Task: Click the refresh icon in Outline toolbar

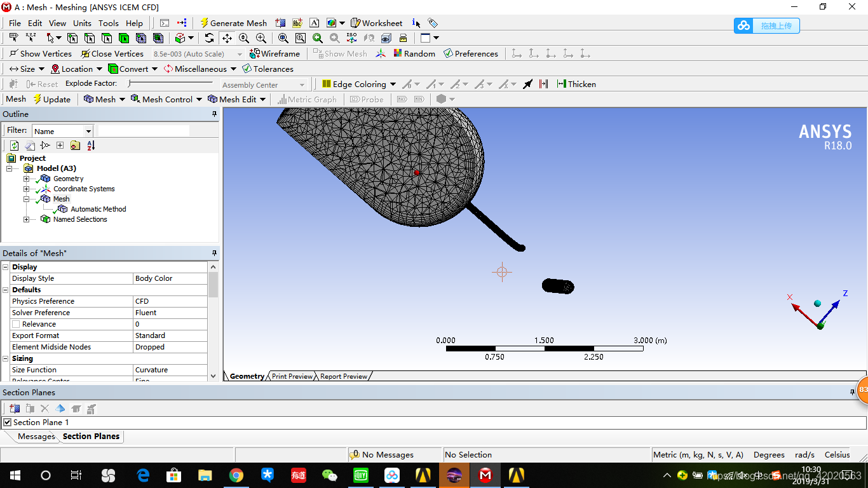Action: point(14,146)
